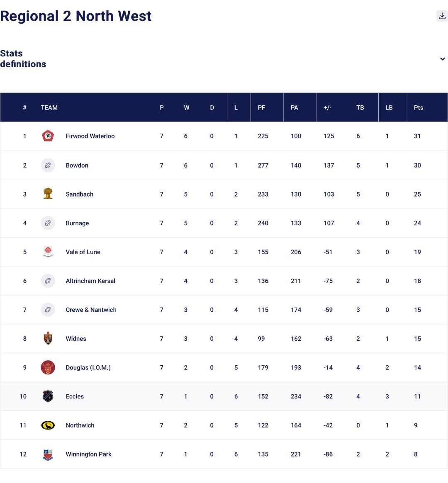Click the Sandbach club crest
The width and height of the screenshot is (448, 483).
point(48,194)
